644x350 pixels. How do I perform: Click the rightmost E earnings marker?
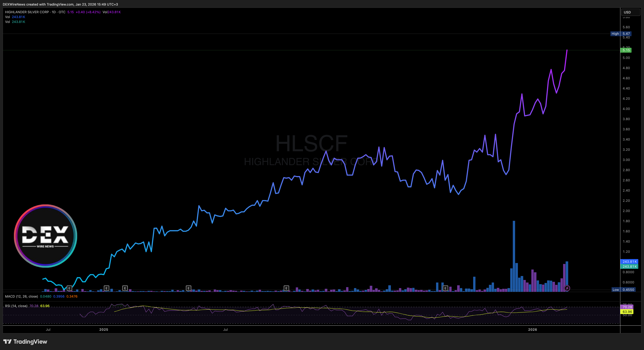pyautogui.click(x=445, y=288)
